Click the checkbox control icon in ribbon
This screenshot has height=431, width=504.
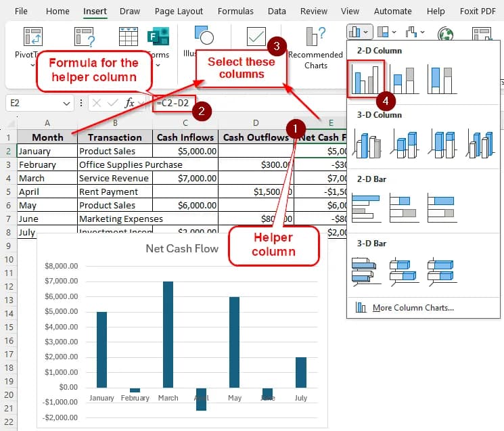256,37
